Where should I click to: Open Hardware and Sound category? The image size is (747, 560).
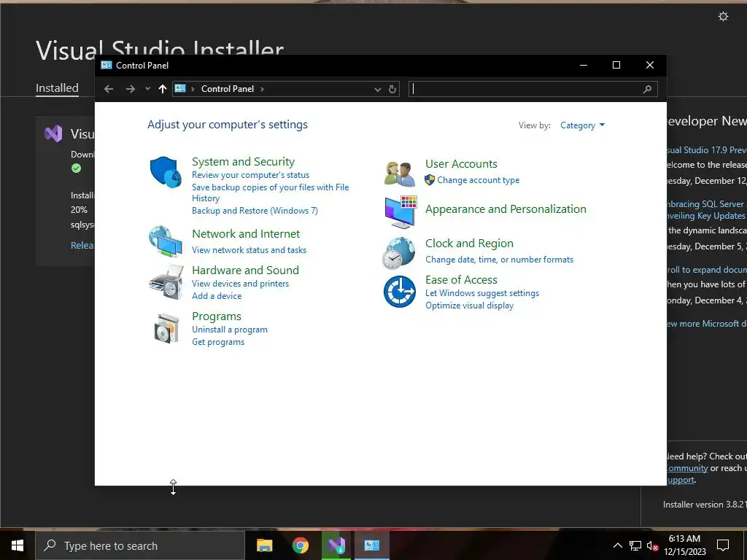(x=245, y=270)
